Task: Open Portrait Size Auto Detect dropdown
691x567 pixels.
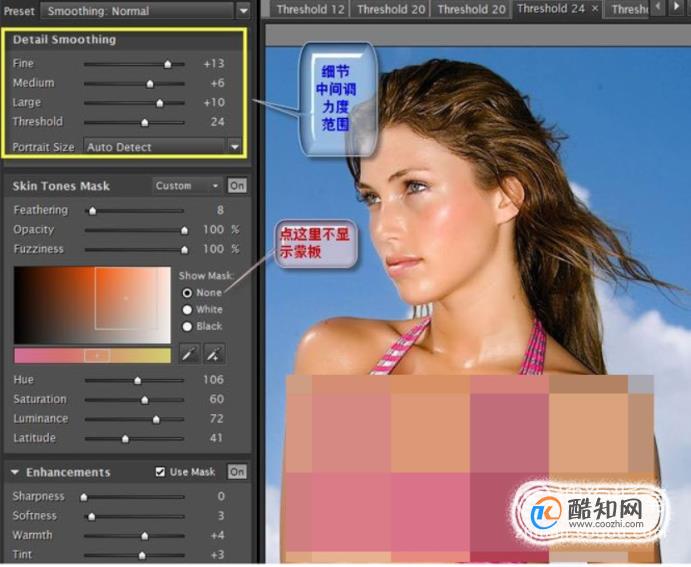Action: tap(163, 147)
